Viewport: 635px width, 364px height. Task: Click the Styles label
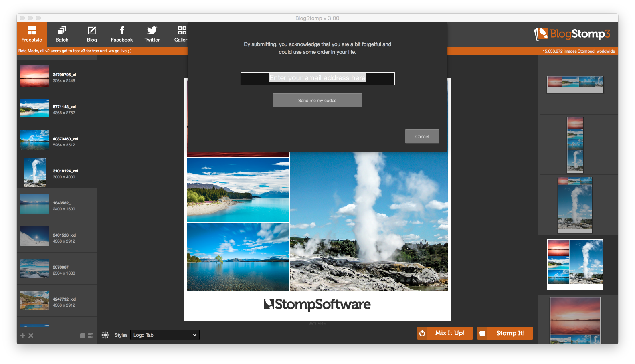coord(121,335)
